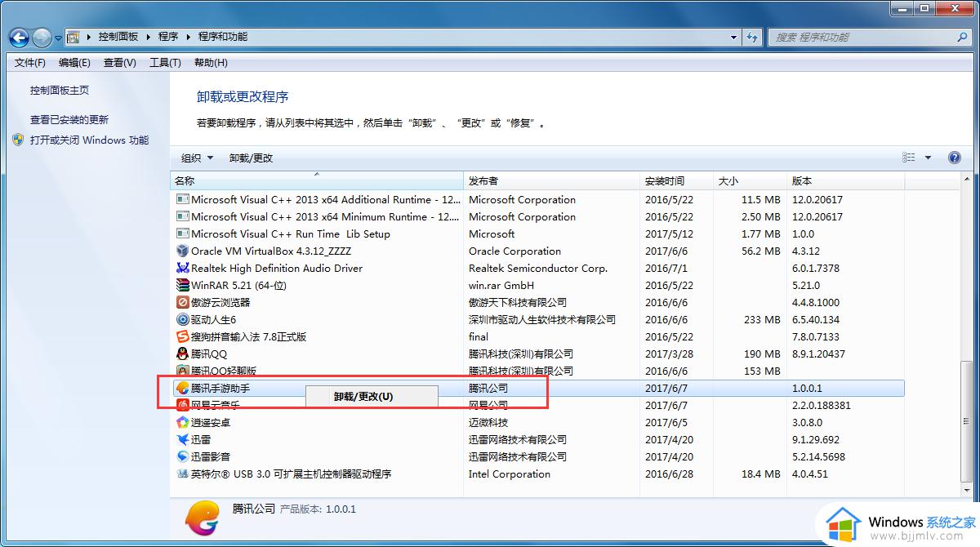Viewport: 980px width, 547px height.
Task: Select the 迅雷影音 icon
Action: coord(183,457)
